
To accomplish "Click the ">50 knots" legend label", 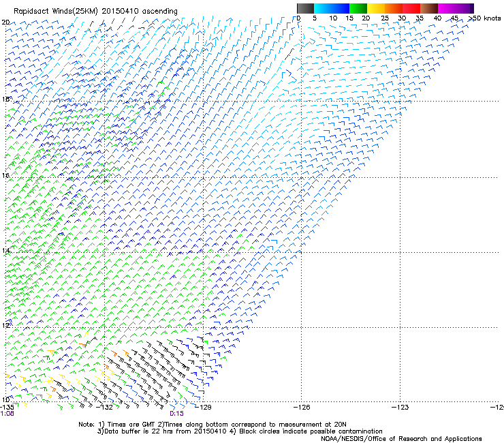I will click(485, 18).
